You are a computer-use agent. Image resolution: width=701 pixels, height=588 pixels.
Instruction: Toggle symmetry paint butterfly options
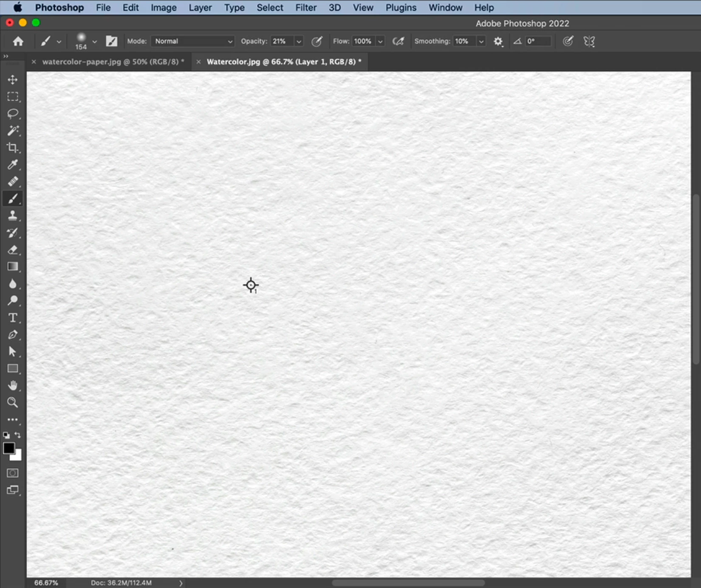(x=589, y=41)
